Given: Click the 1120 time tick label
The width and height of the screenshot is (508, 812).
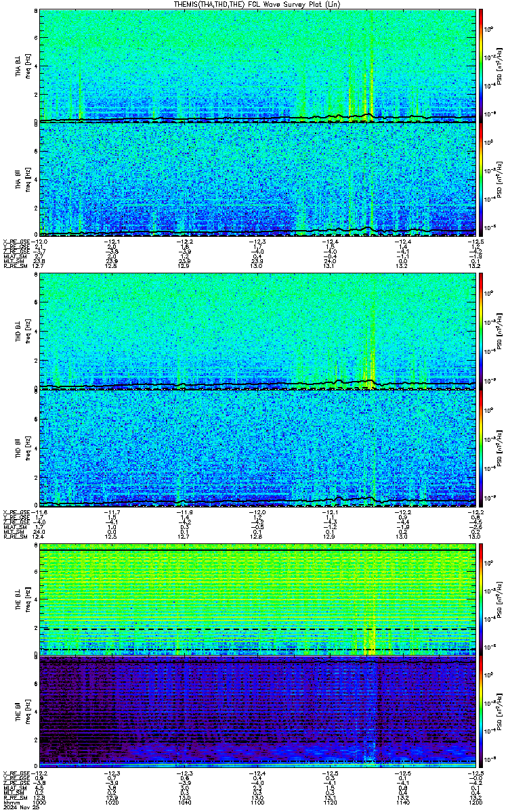Looking at the screenshot, I should [x=330, y=803].
